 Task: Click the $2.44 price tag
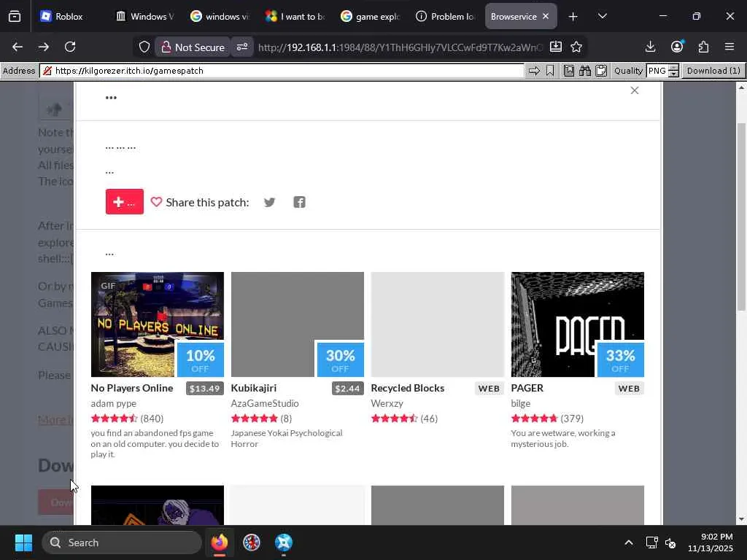pyautogui.click(x=347, y=389)
